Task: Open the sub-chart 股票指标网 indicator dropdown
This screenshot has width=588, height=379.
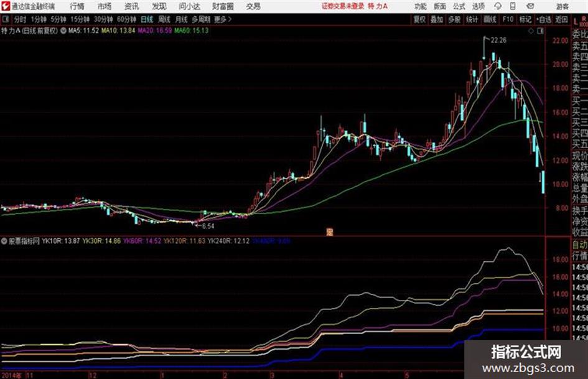Action: (4, 241)
